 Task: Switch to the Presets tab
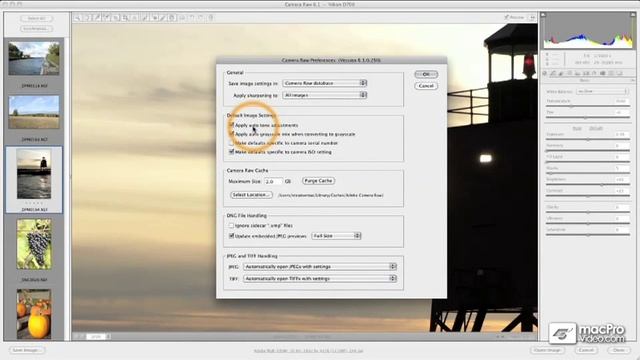611,73
